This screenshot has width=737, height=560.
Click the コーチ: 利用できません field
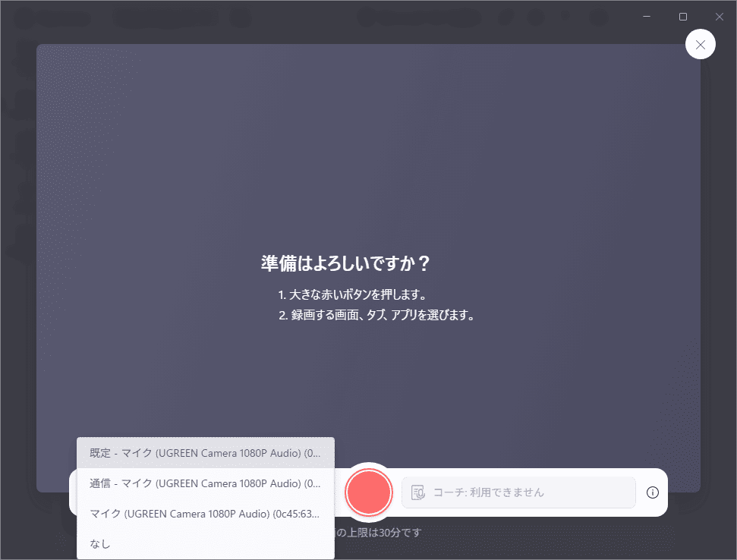pyautogui.click(x=518, y=492)
